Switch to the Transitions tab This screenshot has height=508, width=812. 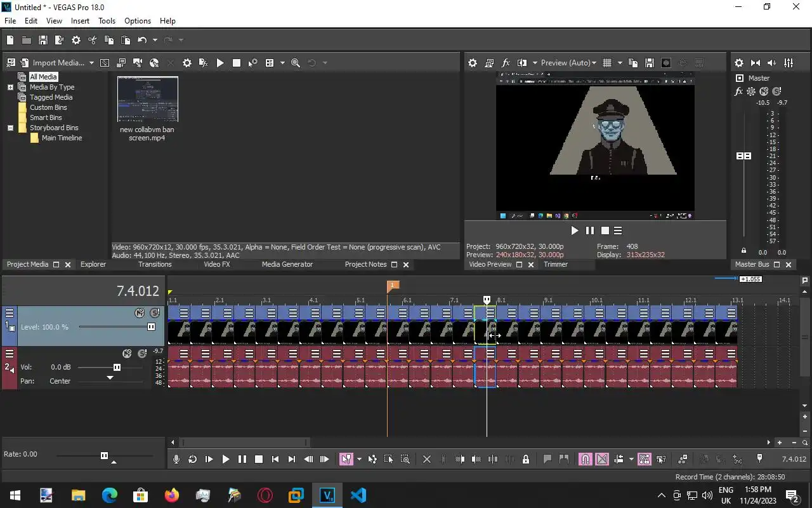(155, 264)
